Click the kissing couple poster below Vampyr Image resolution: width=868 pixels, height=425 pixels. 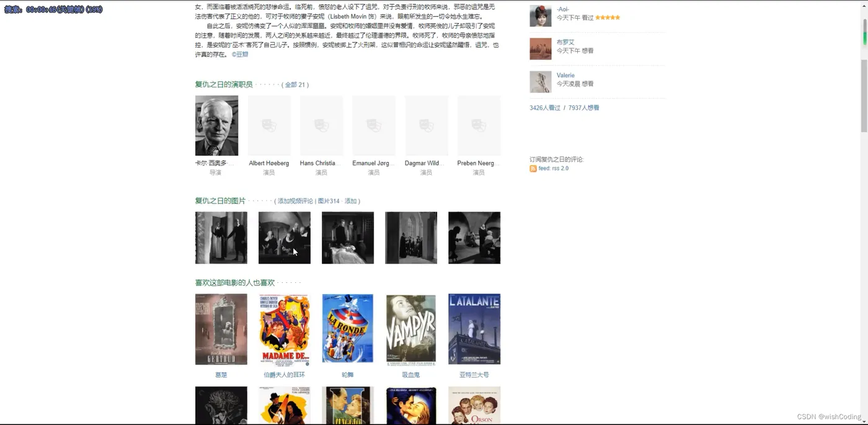(410, 406)
